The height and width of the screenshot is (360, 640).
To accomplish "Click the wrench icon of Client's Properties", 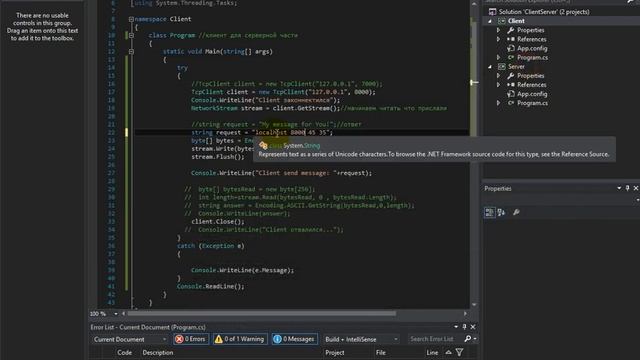I will (x=511, y=30).
